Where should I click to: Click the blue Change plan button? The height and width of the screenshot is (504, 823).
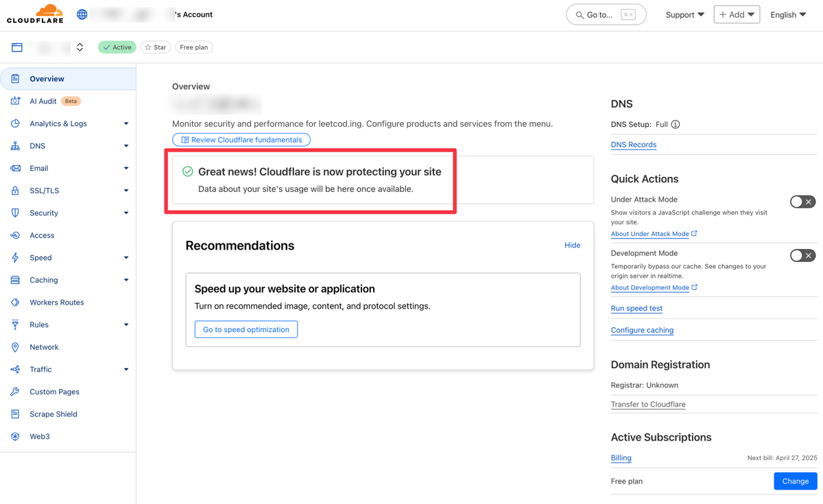pyautogui.click(x=796, y=481)
